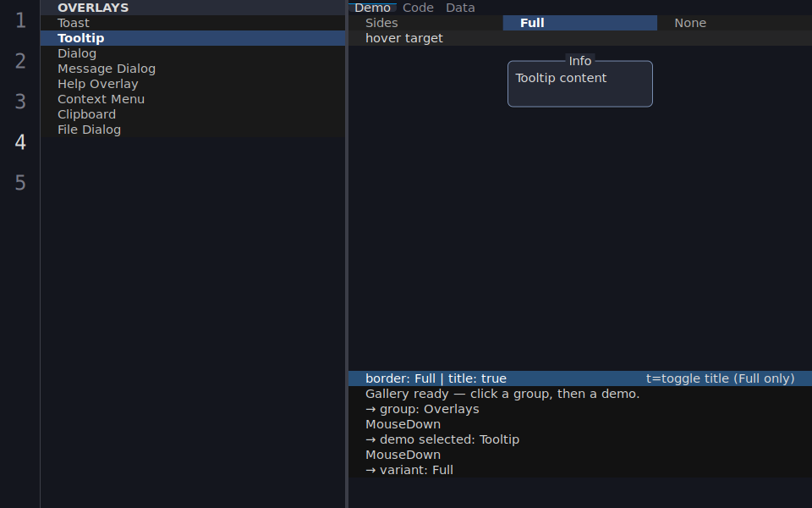Viewport: 812px width, 508px height.
Task: Click the "border: Full | title: true" status
Action: pos(436,378)
